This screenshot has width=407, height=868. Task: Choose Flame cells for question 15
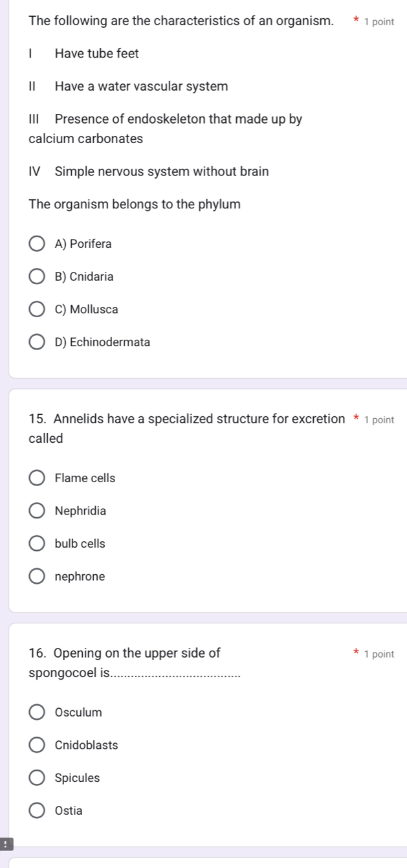point(38,478)
